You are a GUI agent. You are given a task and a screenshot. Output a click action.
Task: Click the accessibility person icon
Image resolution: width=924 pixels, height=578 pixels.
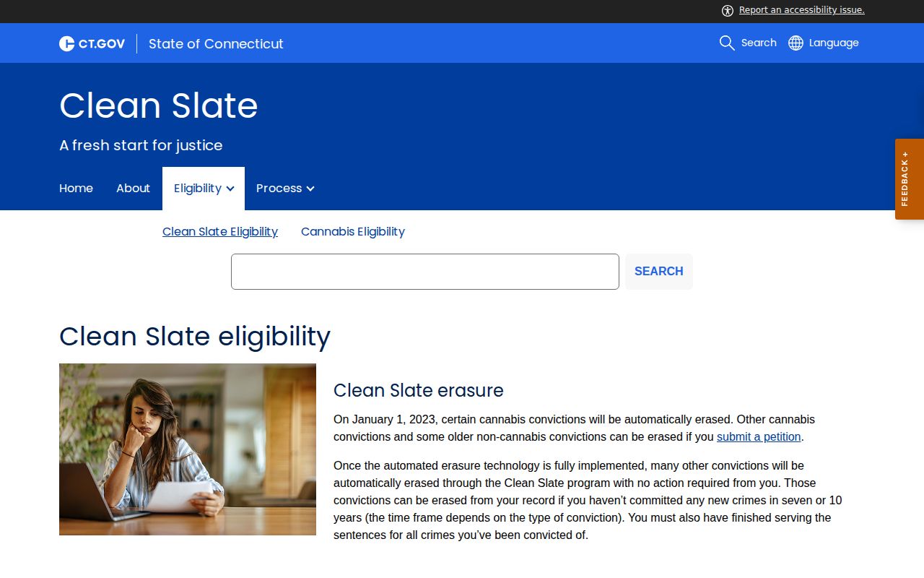[x=728, y=10]
